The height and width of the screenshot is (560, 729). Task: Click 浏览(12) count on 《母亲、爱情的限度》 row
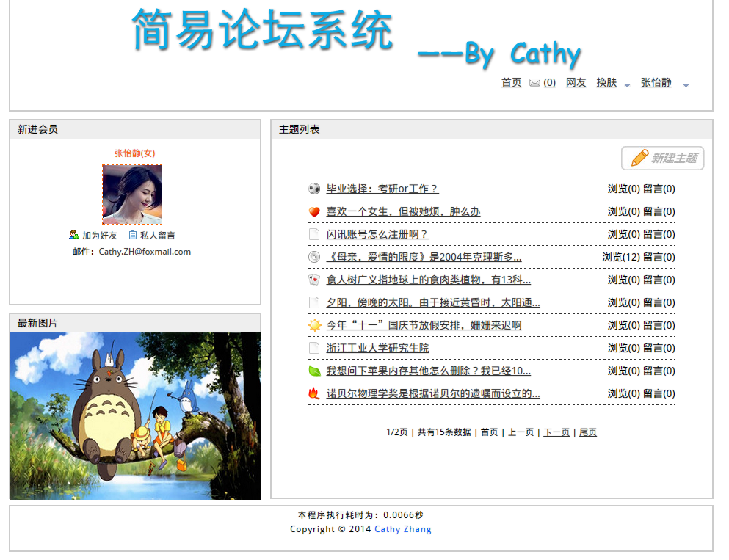pyautogui.click(x=620, y=257)
